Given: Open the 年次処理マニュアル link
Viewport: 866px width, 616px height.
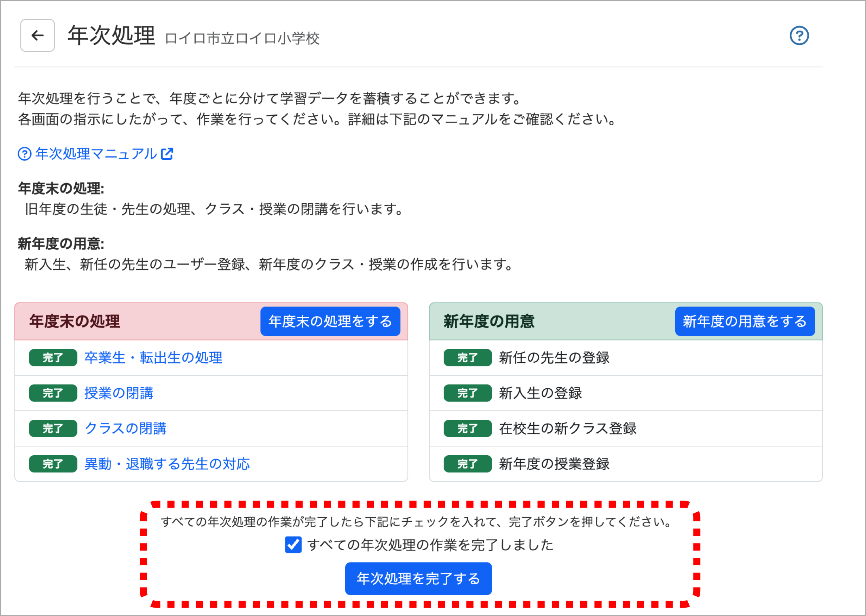Looking at the screenshot, I should [96, 154].
